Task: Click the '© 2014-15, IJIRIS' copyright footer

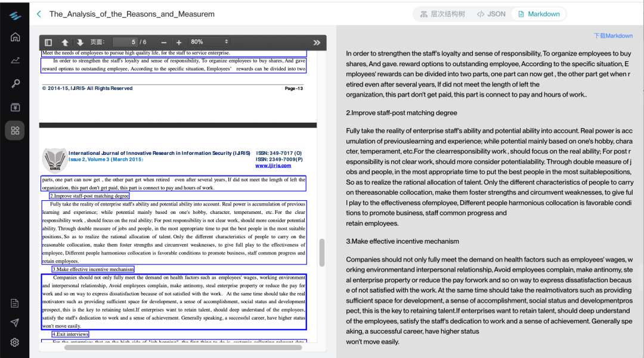Action: (x=87, y=88)
